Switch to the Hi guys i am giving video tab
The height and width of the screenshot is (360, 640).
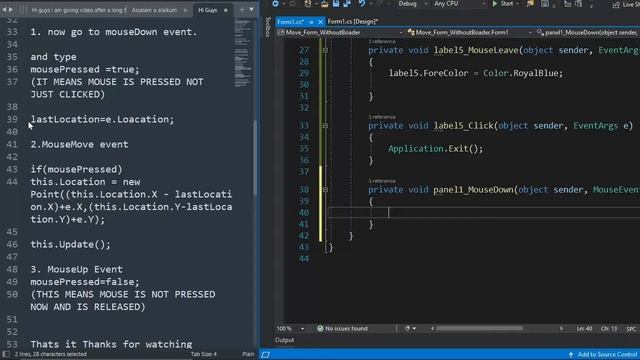pos(79,10)
